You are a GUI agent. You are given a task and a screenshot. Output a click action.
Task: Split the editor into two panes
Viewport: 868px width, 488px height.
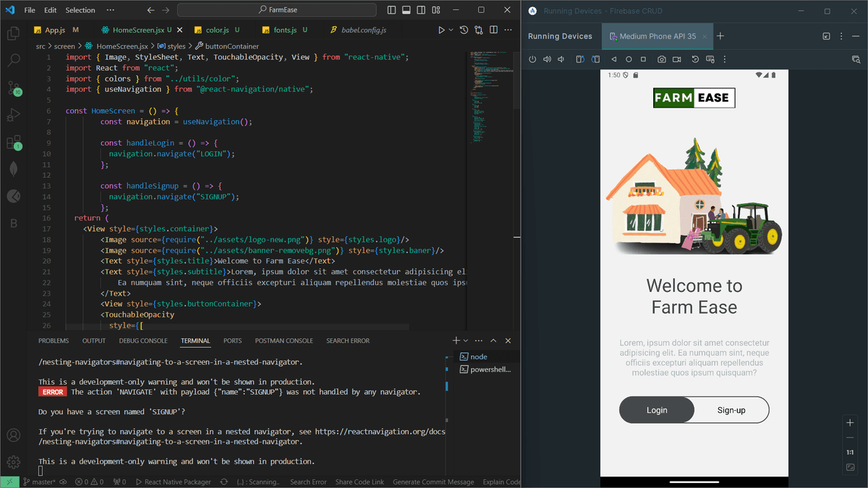coord(494,30)
